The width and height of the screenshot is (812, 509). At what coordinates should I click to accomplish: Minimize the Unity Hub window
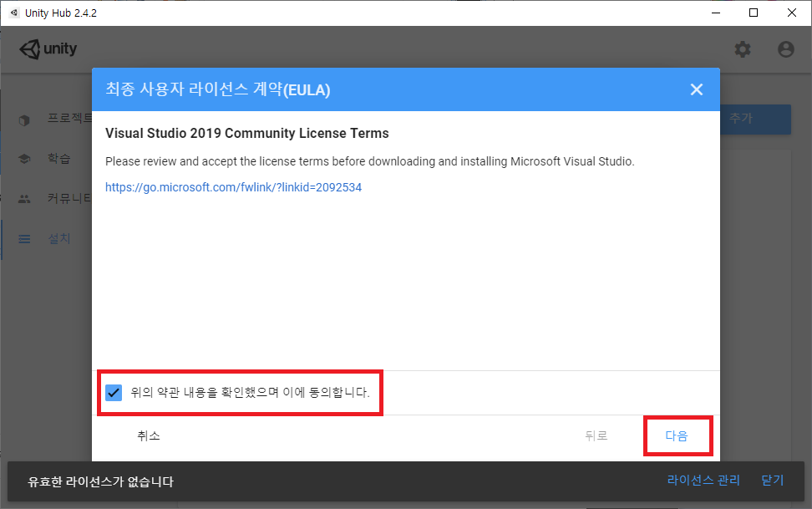716,13
